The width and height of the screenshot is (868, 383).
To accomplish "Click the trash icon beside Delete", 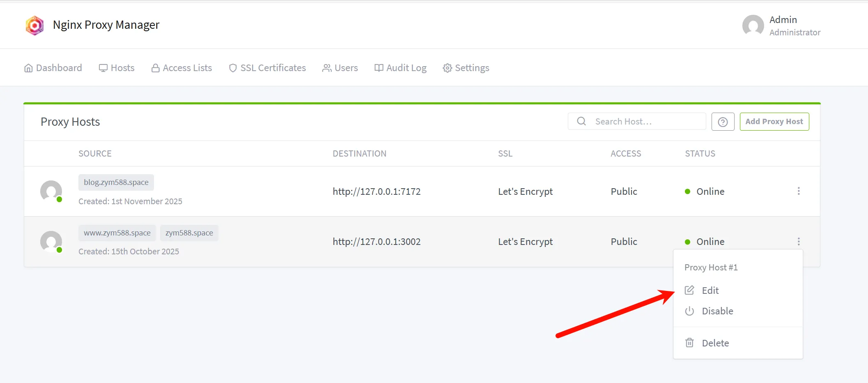I will tap(689, 343).
